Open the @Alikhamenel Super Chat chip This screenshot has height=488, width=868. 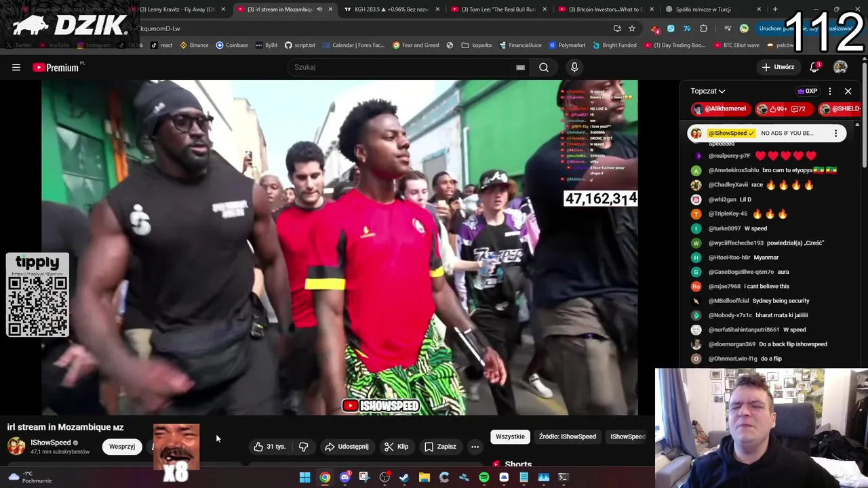tap(719, 108)
